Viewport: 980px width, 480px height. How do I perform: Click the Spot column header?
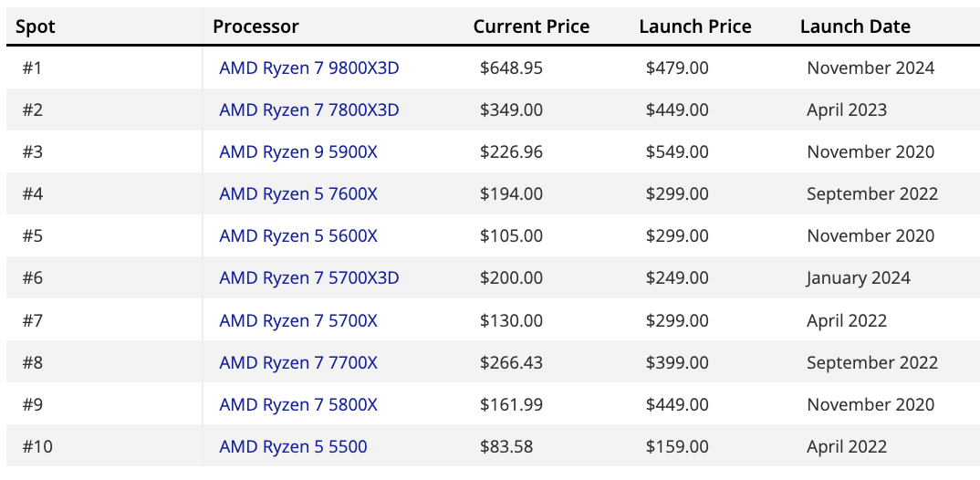pos(36,26)
